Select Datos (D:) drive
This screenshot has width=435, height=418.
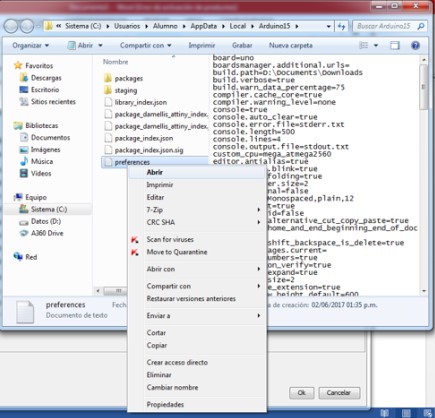pyautogui.click(x=40, y=221)
